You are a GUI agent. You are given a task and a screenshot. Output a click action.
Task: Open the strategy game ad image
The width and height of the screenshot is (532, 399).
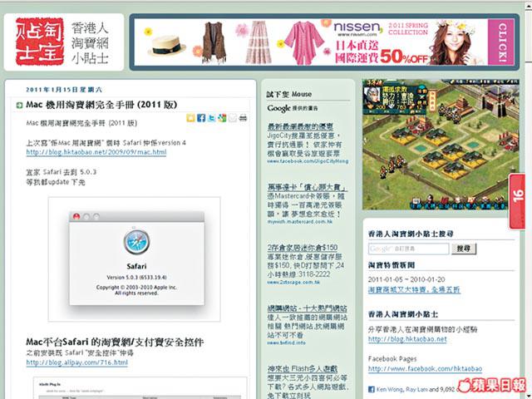tap(441, 145)
